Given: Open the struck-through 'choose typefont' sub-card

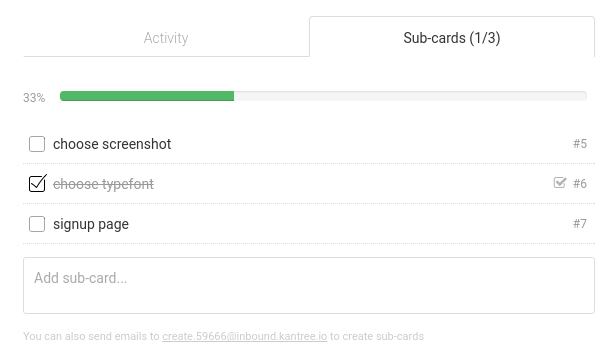Looking at the screenshot, I should click(x=103, y=184).
